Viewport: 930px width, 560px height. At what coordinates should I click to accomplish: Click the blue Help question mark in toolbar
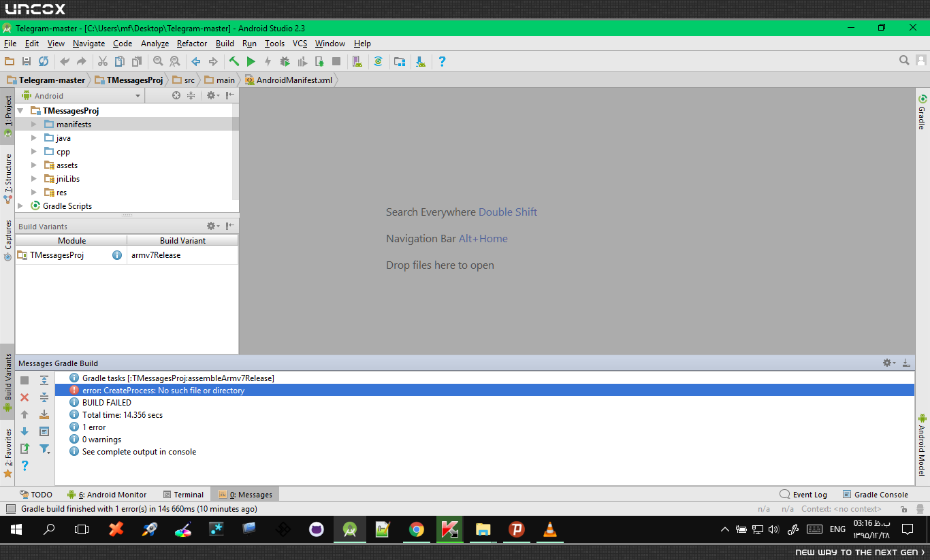[x=442, y=61]
